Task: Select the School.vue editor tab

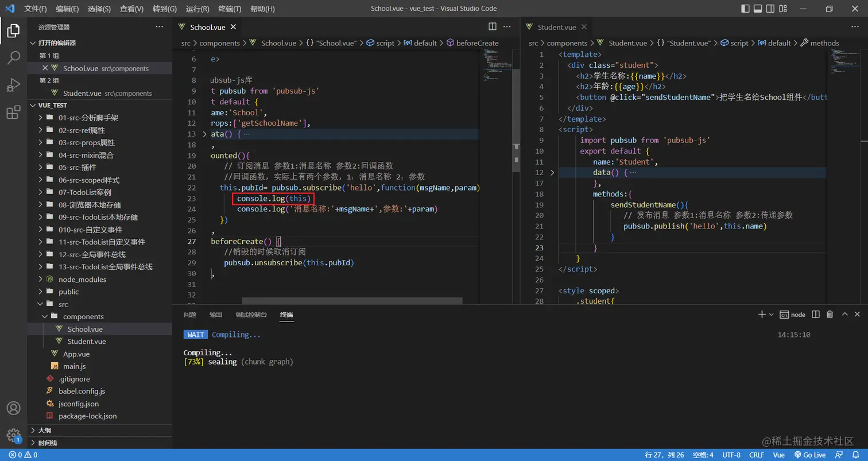Action: click(208, 27)
